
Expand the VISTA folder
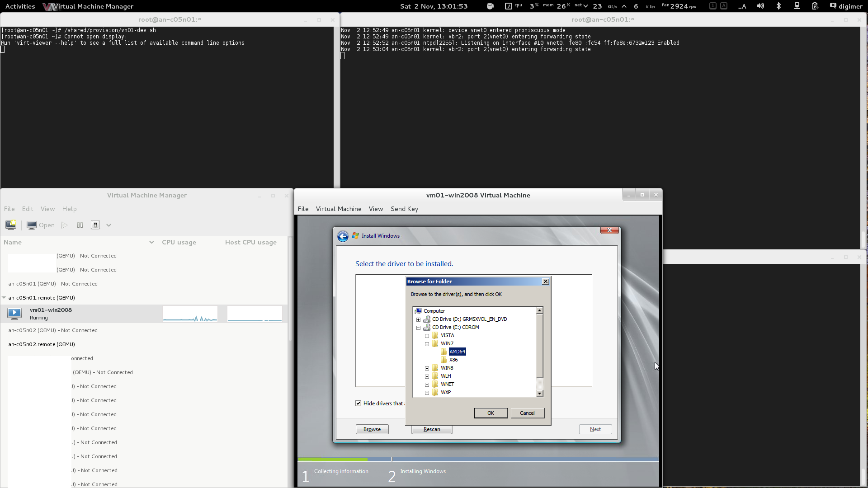pyautogui.click(x=427, y=336)
